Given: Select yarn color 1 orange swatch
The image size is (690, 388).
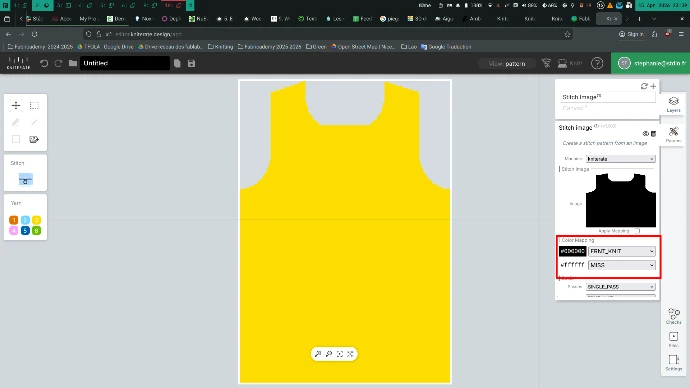Looking at the screenshot, I should 14,220.
